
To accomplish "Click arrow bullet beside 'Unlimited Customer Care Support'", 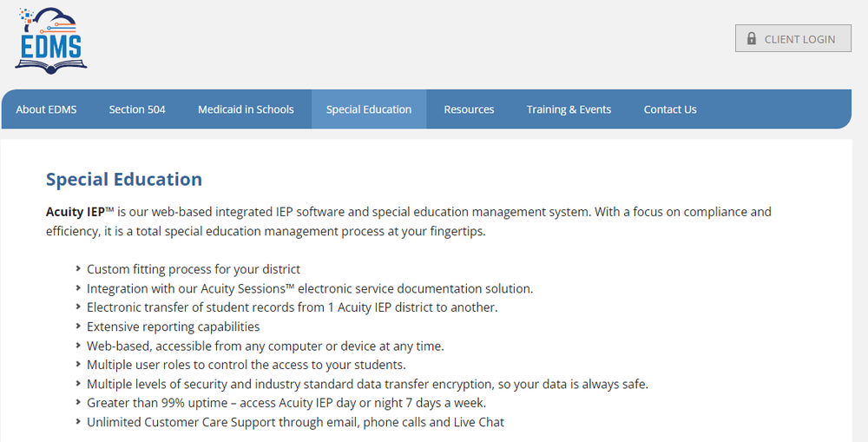I will pyautogui.click(x=78, y=421).
